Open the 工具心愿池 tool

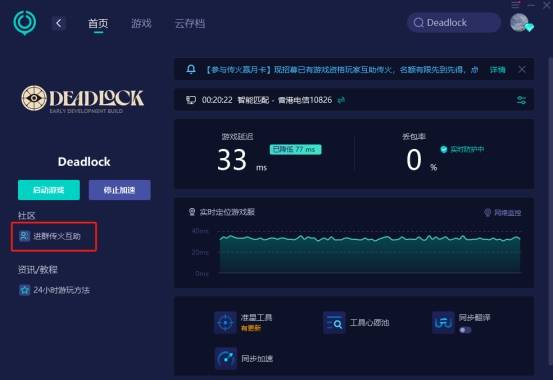point(357,322)
